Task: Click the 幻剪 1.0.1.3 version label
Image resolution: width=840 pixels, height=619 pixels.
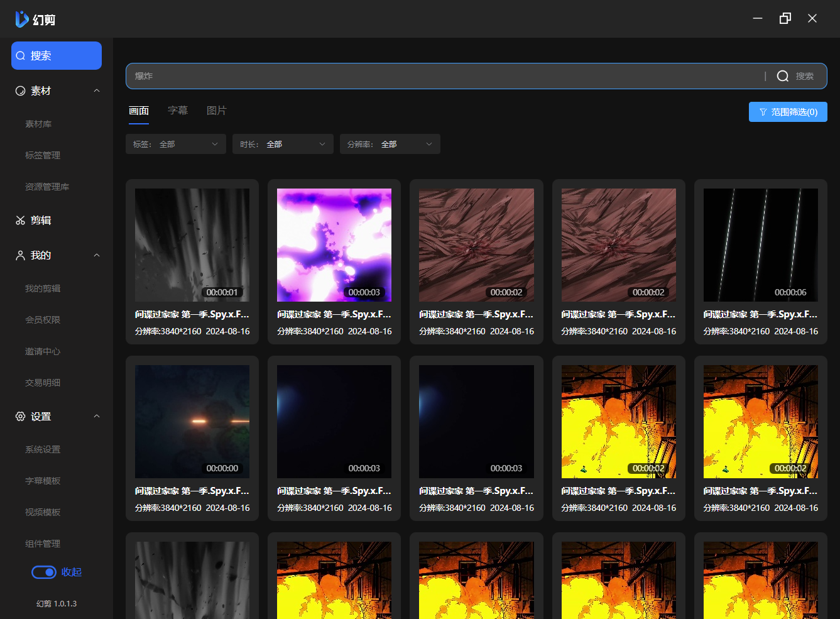Action: [57, 603]
